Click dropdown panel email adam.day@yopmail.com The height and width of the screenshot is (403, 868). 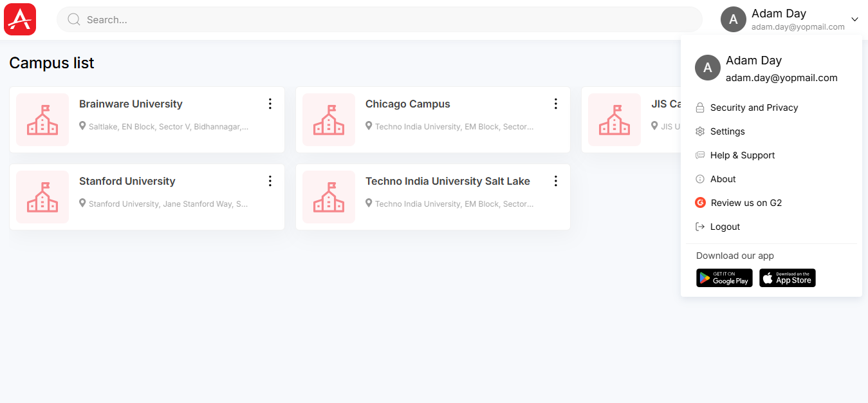pyautogui.click(x=782, y=78)
